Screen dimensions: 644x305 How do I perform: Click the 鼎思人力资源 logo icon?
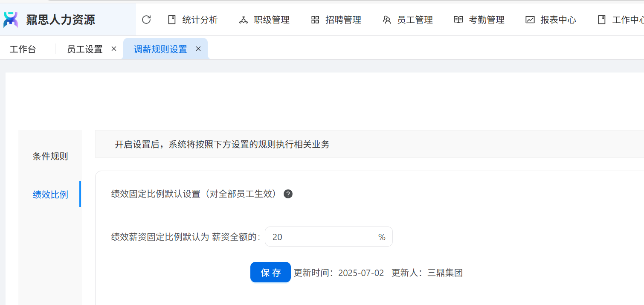point(11,20)
